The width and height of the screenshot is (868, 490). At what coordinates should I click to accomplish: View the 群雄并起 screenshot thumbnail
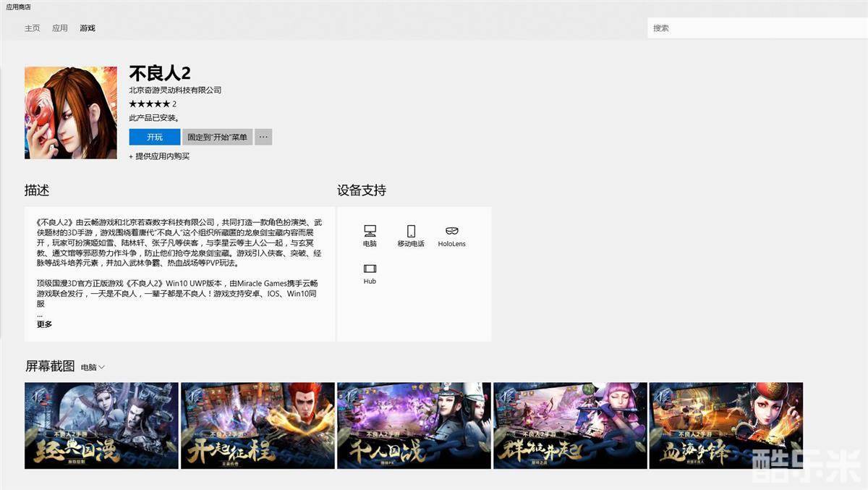click(570, 426)
